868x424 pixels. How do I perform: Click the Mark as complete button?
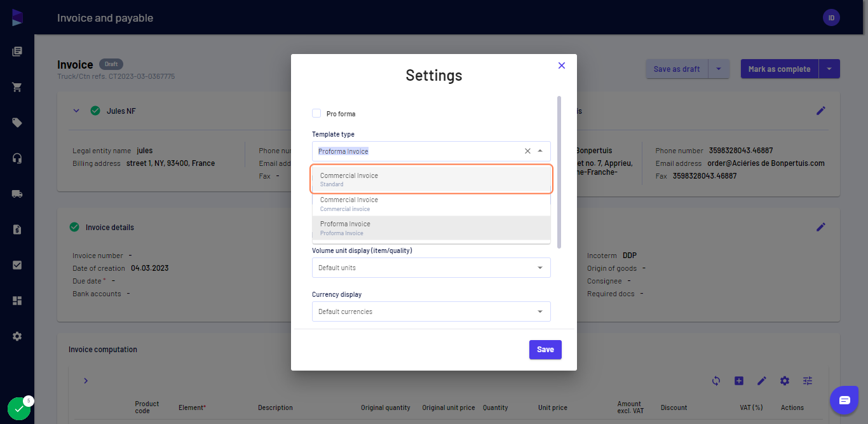coord(780,69)
